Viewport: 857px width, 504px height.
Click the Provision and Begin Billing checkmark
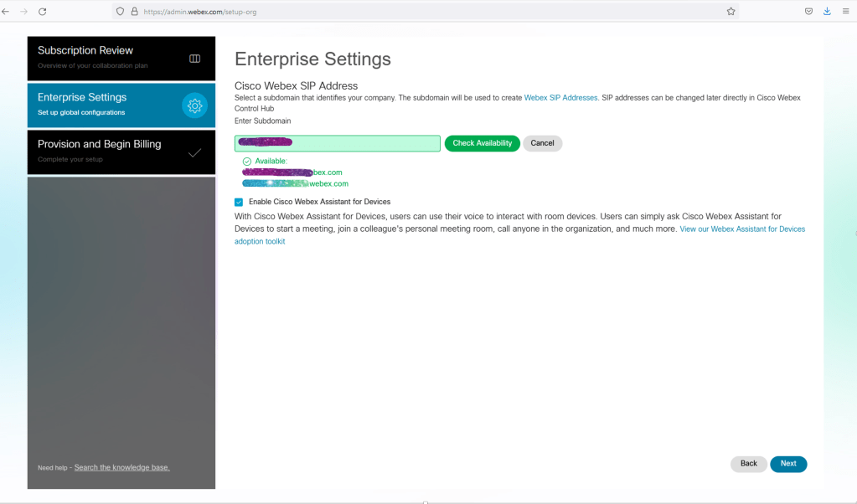pyautogui.click(x=194, y=152)
